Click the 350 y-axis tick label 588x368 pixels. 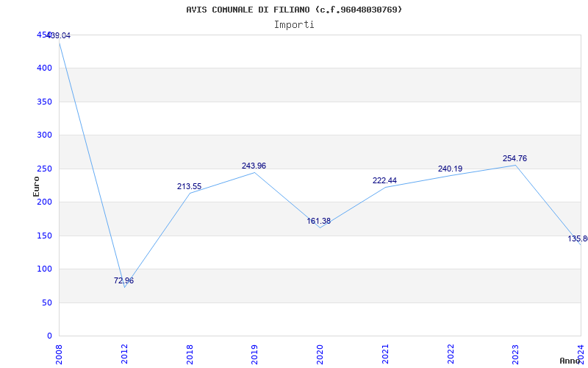pos(44,102)
